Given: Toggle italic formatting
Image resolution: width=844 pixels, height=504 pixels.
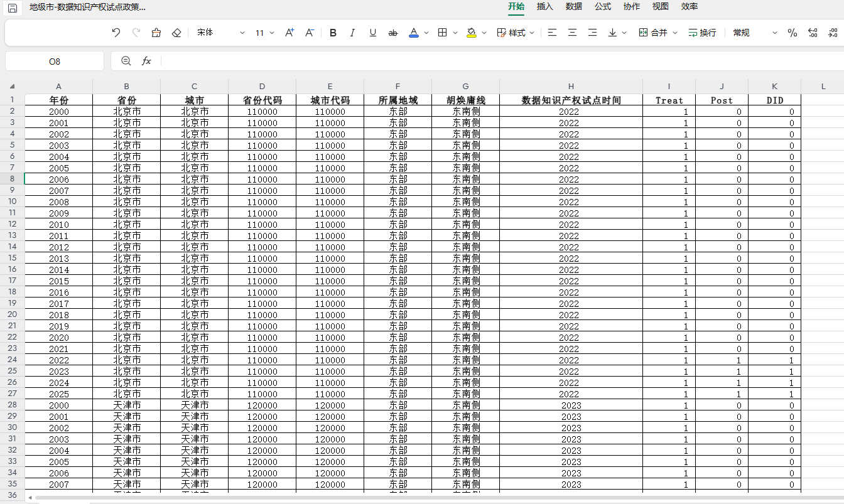Looking at the screenshot, I should click(352, 33).
